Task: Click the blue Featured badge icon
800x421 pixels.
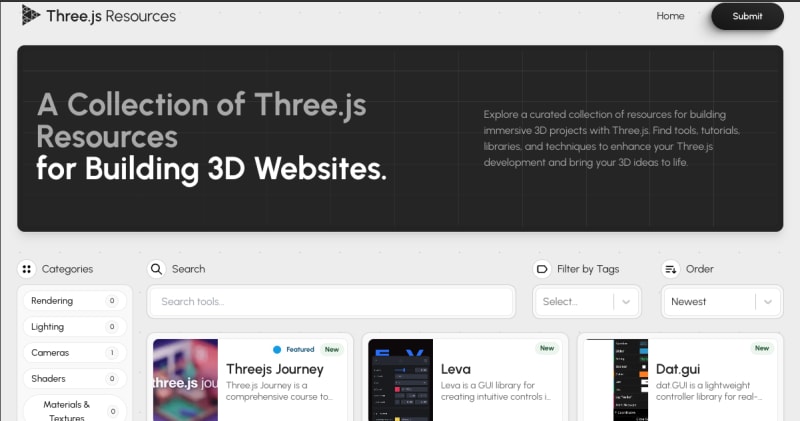Action: [x=277, y=350]
